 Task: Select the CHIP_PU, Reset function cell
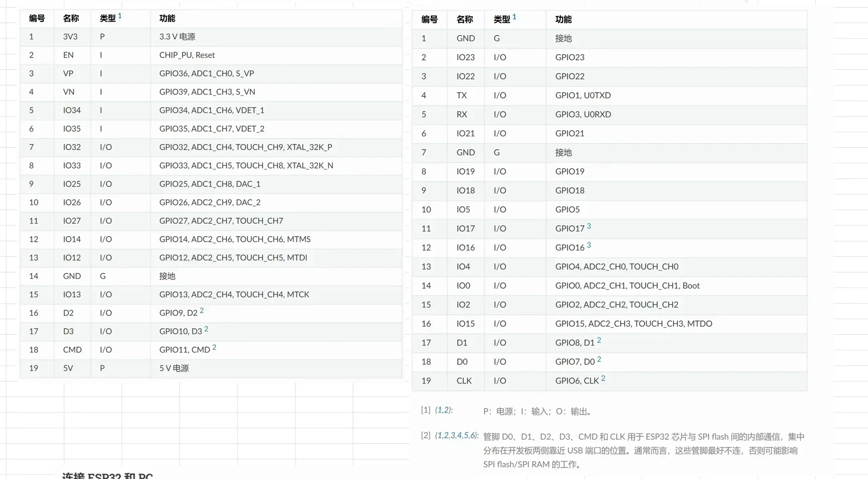tap(187, 55)
